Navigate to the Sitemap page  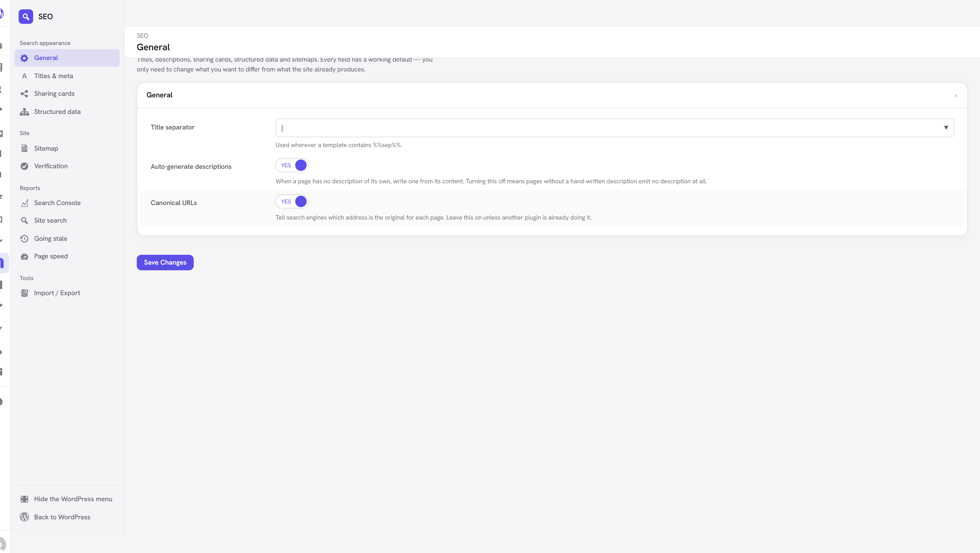(67, 148)
